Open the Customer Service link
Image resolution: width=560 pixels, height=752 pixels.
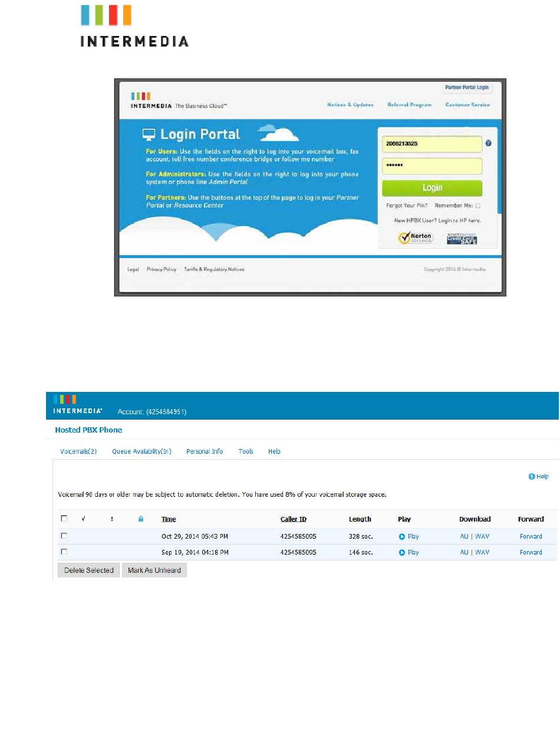click(x=467, y=105)
